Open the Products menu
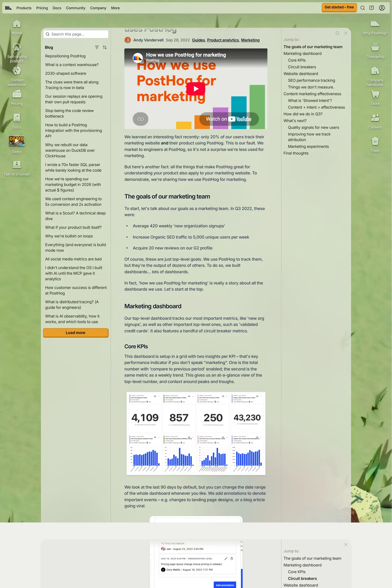Viewport: 392px width, 588px height. [24, 8]
